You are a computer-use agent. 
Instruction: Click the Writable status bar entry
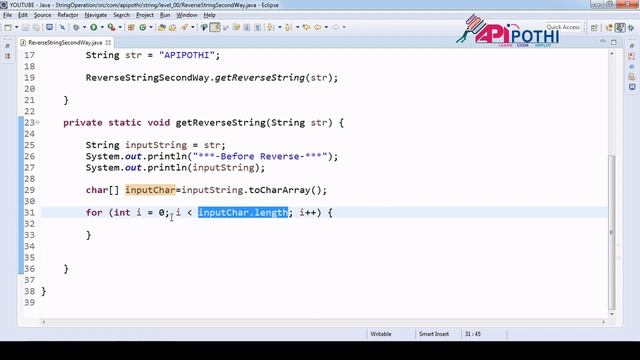click(381, 334)
